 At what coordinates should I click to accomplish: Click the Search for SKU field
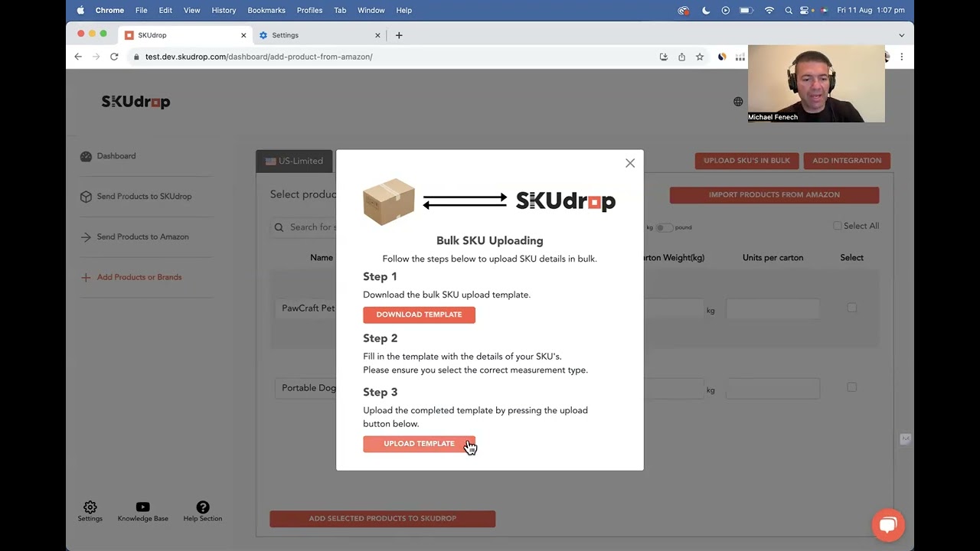point(303,227)
